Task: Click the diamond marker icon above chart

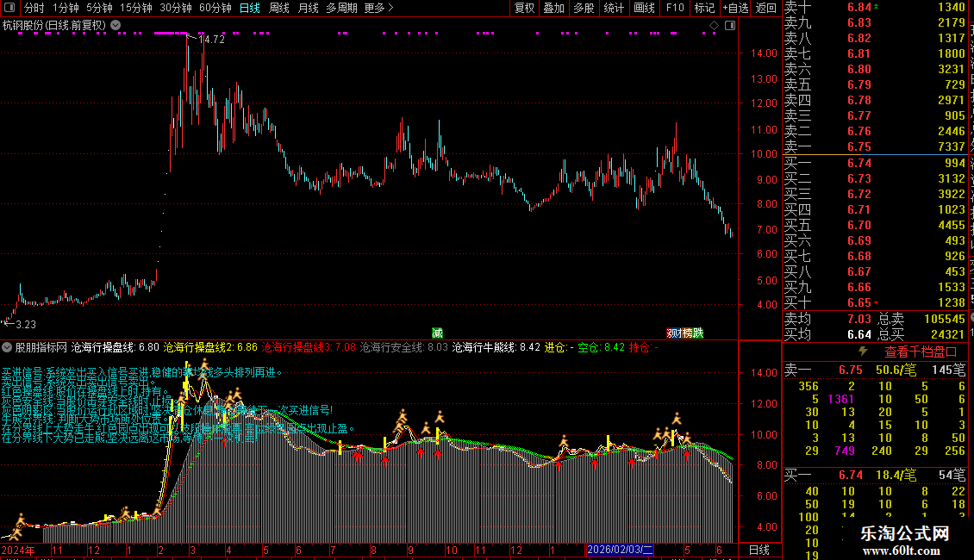Action: (x=714, y=26)
